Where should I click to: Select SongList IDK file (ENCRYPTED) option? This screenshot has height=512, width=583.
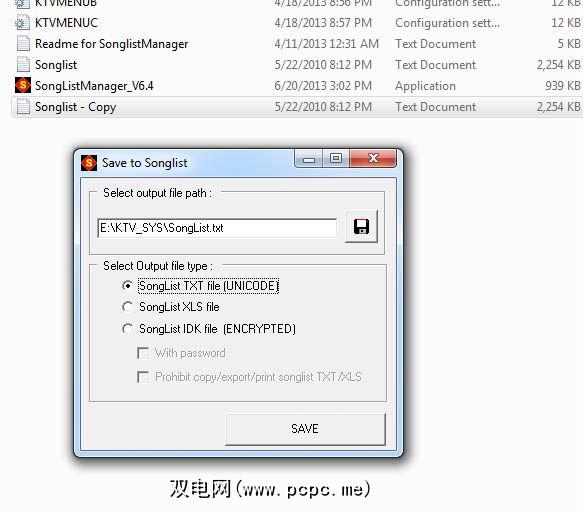127,329
